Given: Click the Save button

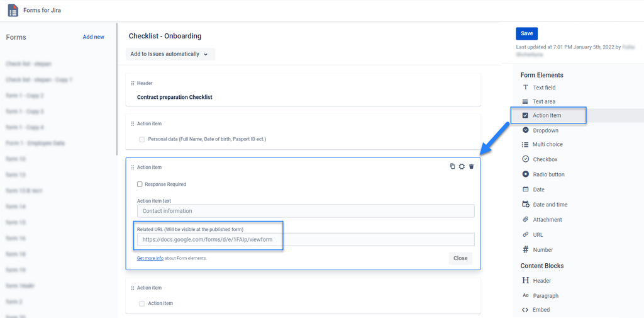Looking at the screenshot, I should pos(527,34).
